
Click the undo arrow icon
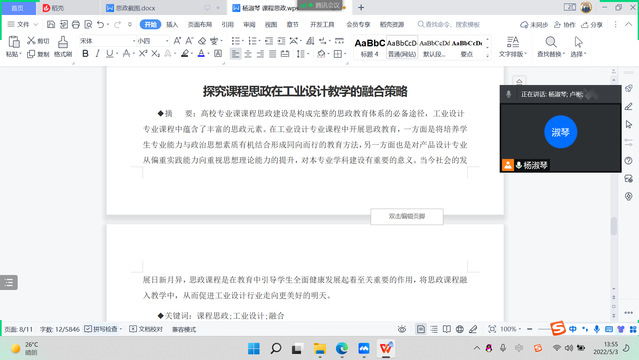pos(100,24)
